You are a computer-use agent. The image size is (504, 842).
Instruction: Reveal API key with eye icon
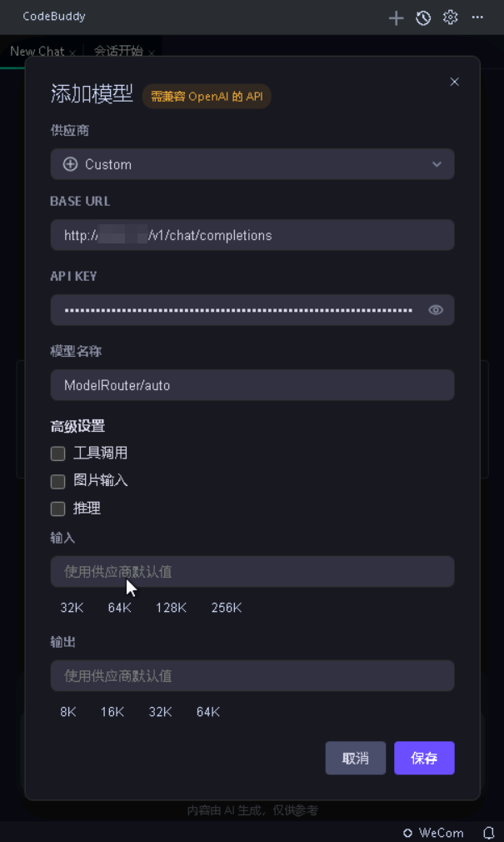tap(436, 310)
